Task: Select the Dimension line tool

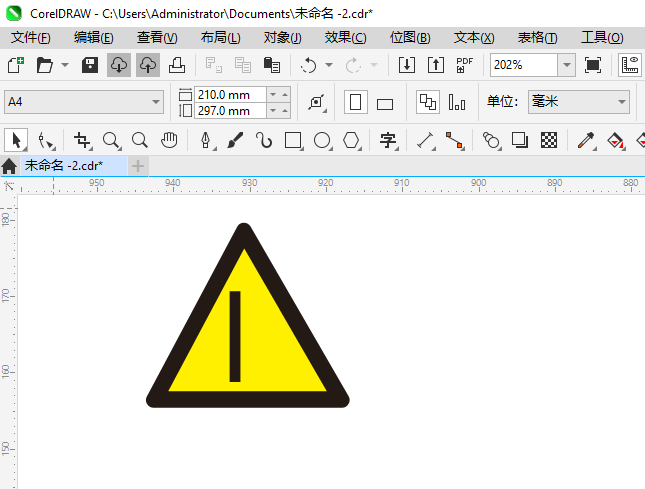Action: [426, 140]
